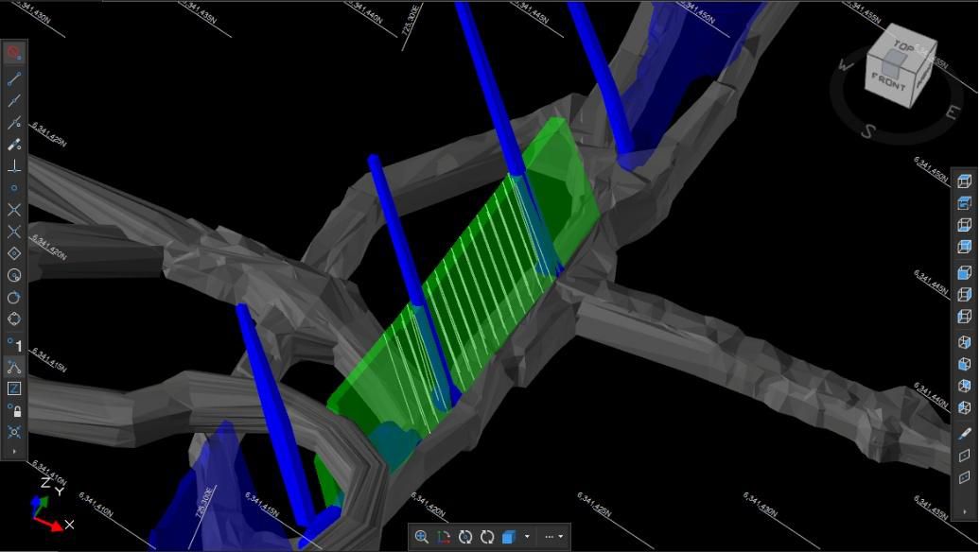Open the dropdown arrow beside the blue cube
This screenshot has height=552, width=980.
point(527,537)
